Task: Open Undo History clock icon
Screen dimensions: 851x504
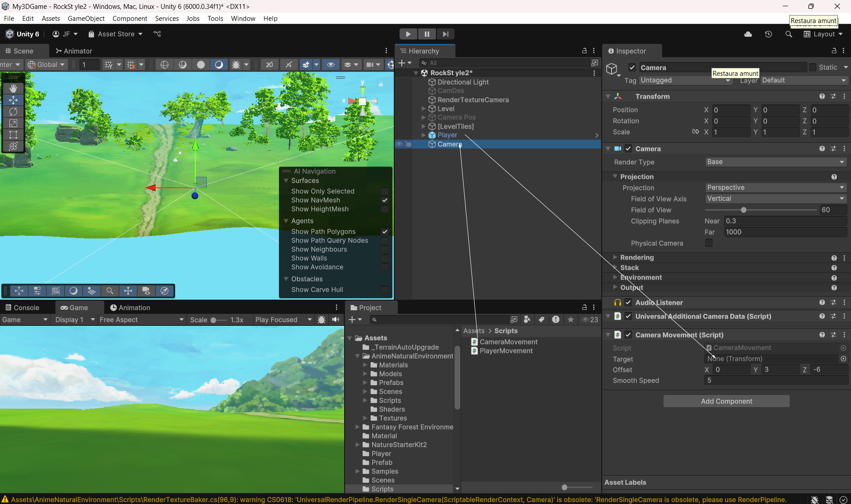Action: coord(769,34)
